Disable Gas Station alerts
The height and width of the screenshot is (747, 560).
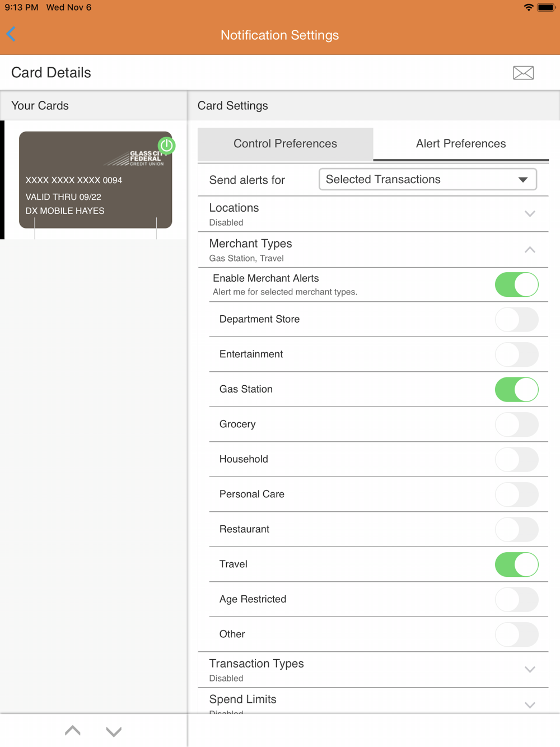[x=516, y=389]
